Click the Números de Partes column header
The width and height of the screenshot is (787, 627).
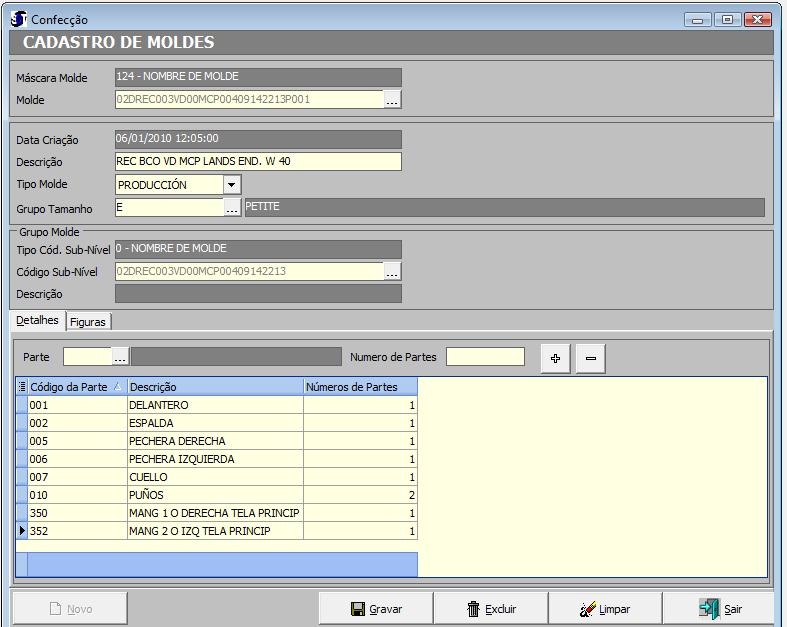click(x=359, y=387)
